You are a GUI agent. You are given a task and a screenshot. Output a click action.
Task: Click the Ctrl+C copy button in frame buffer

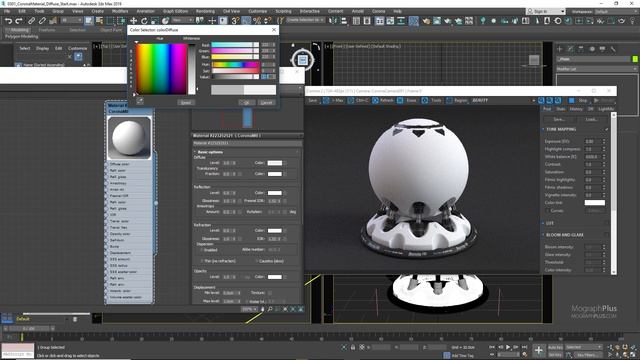[358, 100]
